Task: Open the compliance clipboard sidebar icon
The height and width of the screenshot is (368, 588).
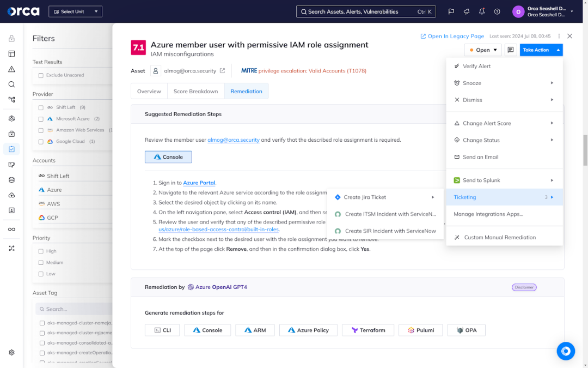Action: coord(11,149)
